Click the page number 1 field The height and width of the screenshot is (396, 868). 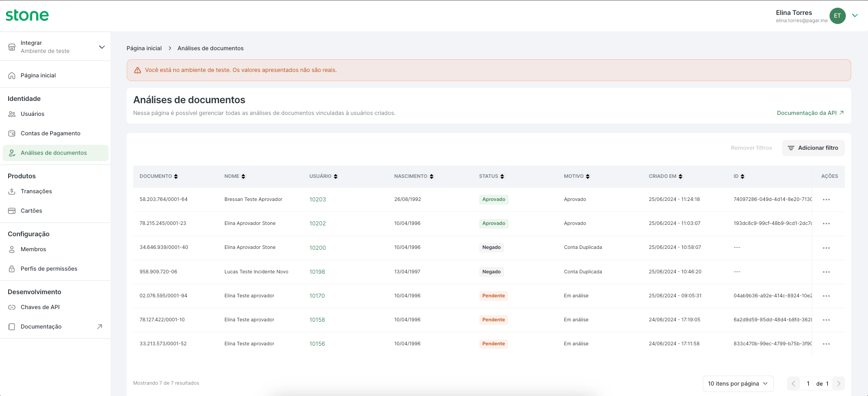click(x=808, y=384)
